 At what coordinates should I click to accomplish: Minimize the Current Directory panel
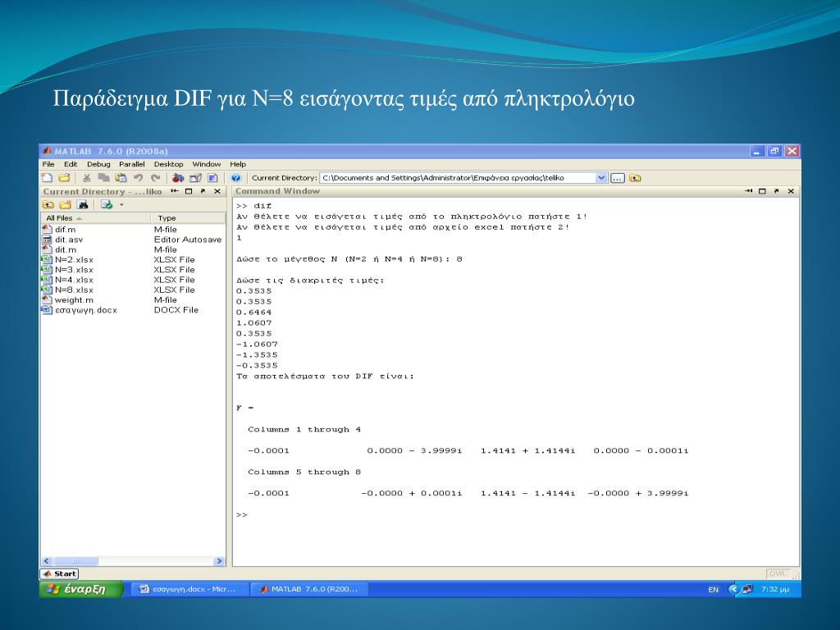(174, 191)
